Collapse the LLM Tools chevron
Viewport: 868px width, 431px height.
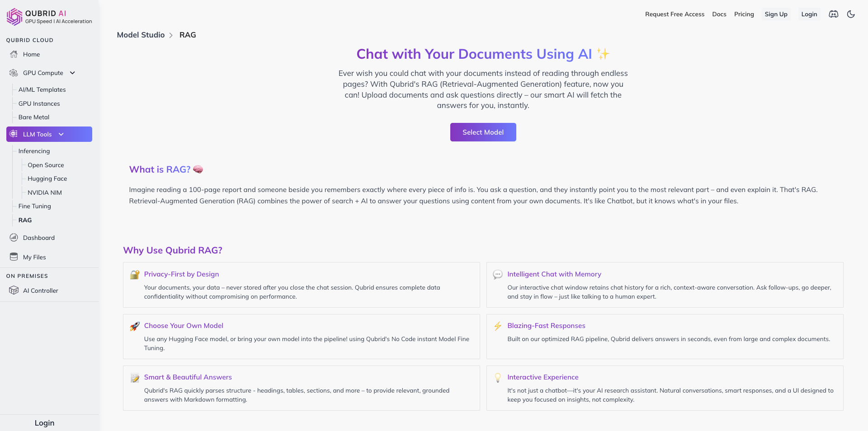click(x=61, y=134)
